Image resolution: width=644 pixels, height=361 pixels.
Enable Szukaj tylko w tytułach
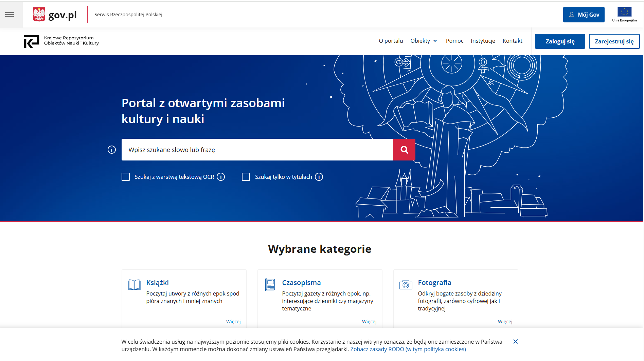click(x=246, y=177)
